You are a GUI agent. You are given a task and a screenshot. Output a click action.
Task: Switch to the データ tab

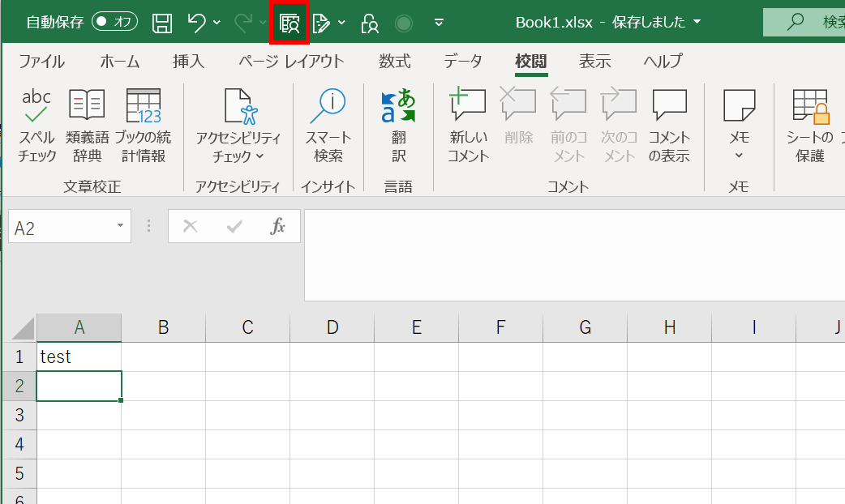tap(463, 62)
